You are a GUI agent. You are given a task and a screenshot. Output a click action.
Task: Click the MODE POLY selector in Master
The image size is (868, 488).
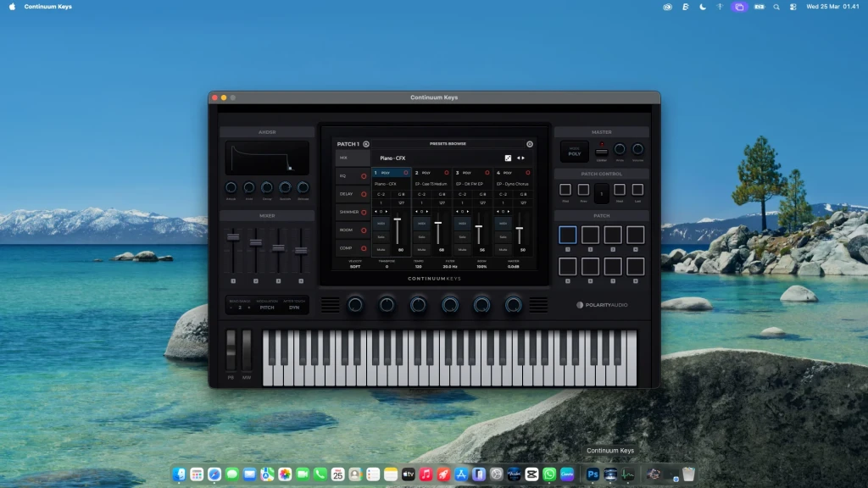pyautogui.click(x=574, y=152)
